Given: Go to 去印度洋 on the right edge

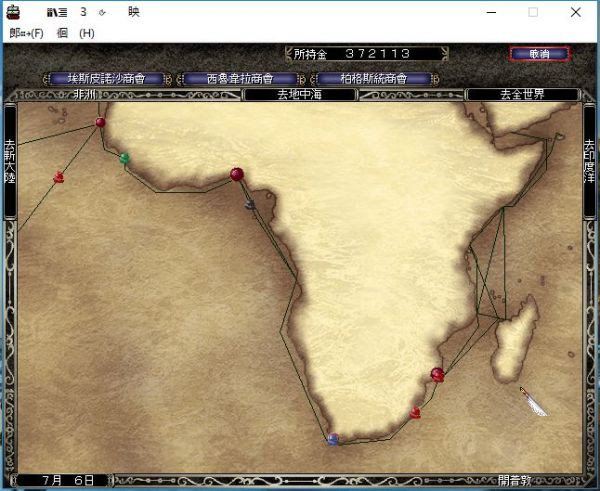Looking at the screenshot, I should click(x=590, y=163).
